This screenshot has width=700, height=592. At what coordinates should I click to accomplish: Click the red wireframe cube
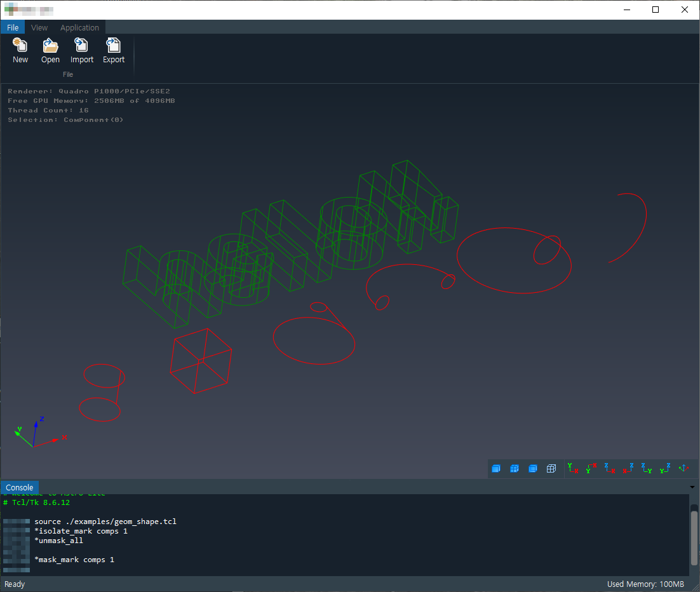[x=201, y=361]
